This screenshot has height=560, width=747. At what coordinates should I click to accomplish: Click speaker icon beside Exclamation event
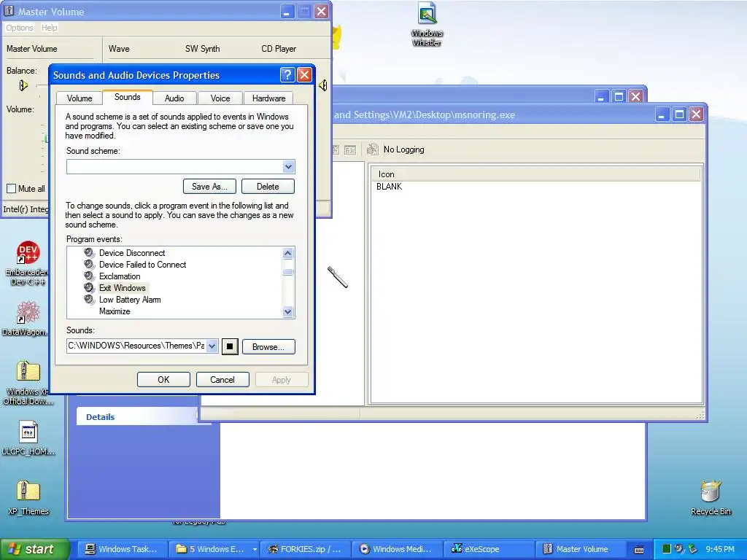[x=89, y=276]
